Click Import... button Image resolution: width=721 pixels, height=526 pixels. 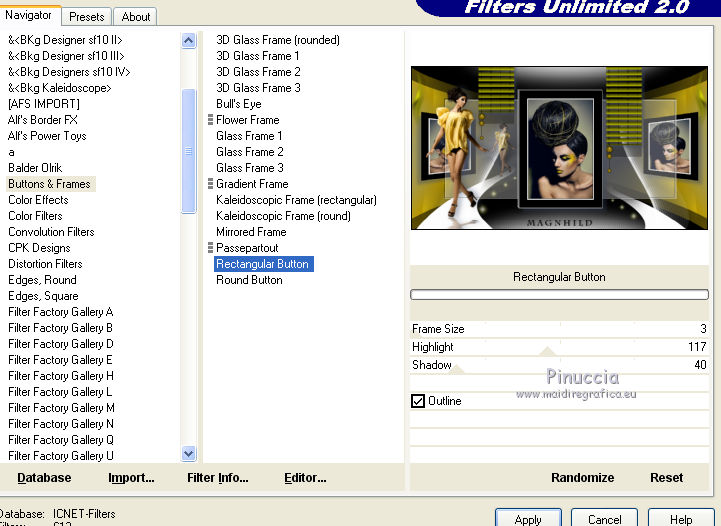click(131, 478)
